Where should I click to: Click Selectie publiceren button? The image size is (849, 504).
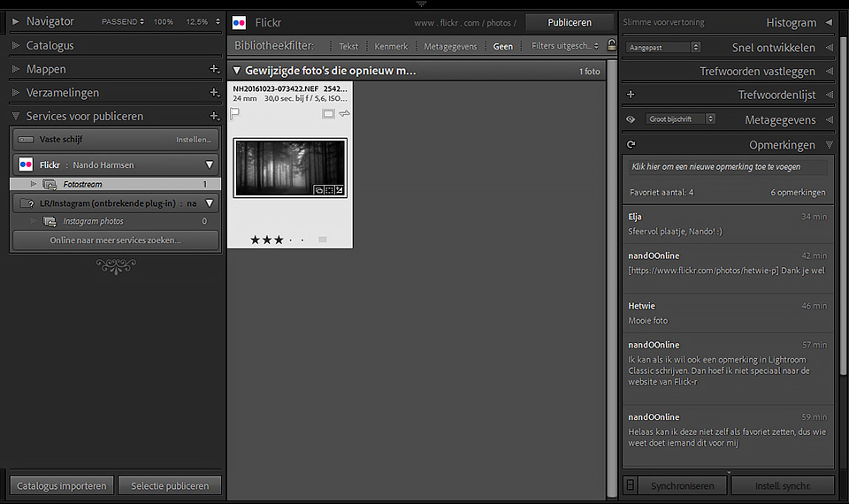[x=170, y=485]
